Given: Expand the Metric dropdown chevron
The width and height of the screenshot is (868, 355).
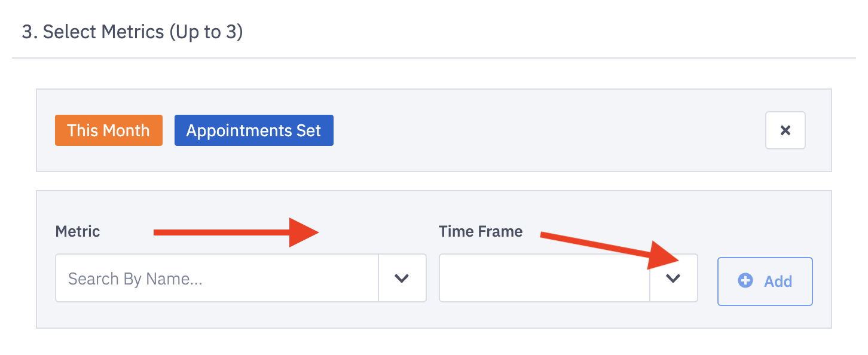Looking at the screenshot, I should click(x=402, y=279).
